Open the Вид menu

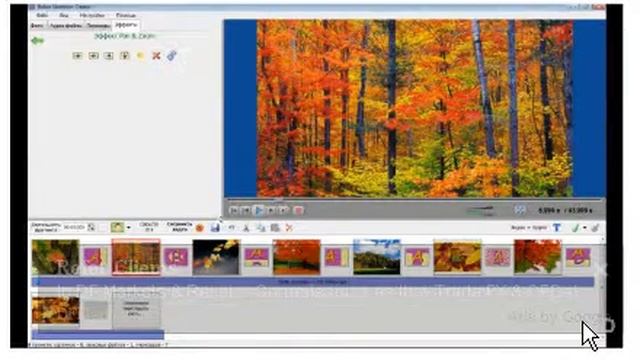[64, 15]
